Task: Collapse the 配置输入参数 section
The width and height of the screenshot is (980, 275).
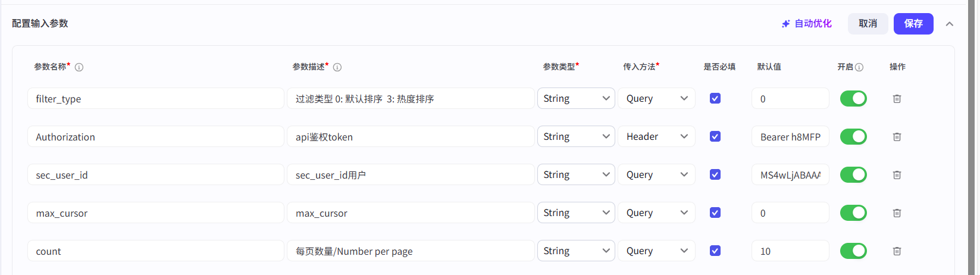Action: coord(950,24)
